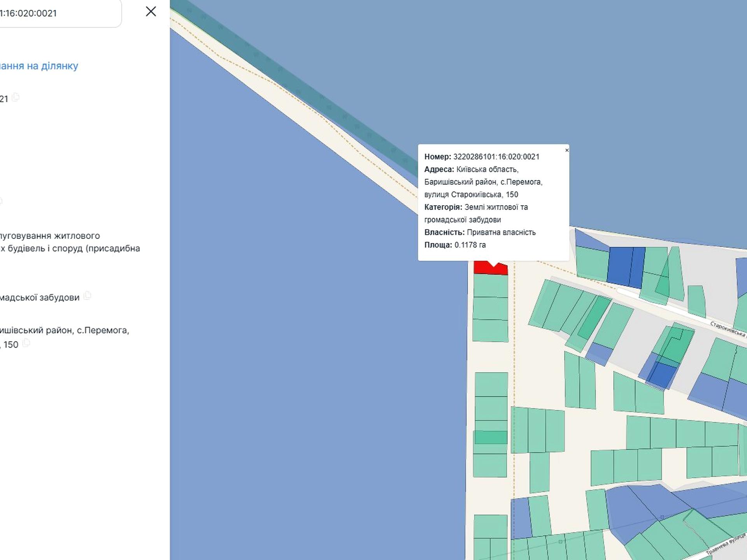Click the popup's Номер cadastral number text
This screenshot has width=747, height=560.
tap(496, 157)
